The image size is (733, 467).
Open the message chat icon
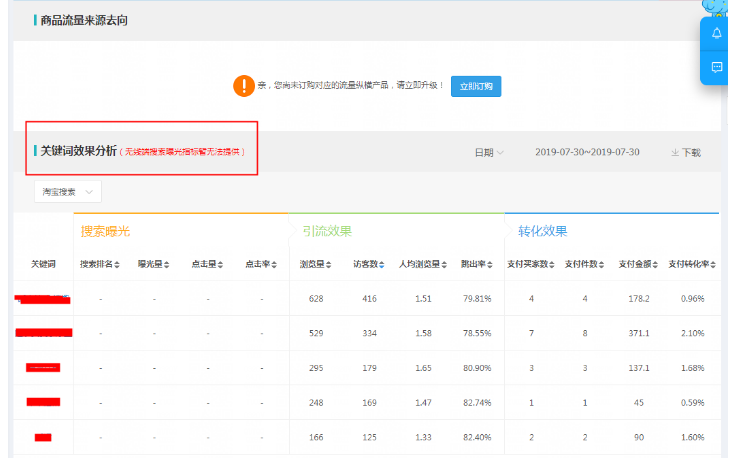[716, 67]
